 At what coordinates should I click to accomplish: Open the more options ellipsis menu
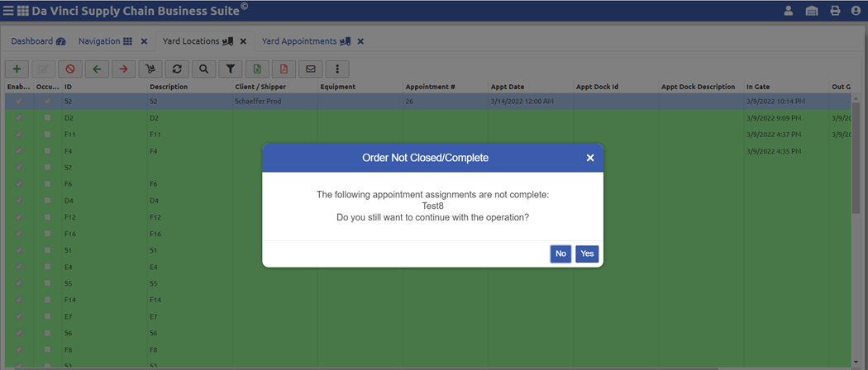click(x=337, y=69)
